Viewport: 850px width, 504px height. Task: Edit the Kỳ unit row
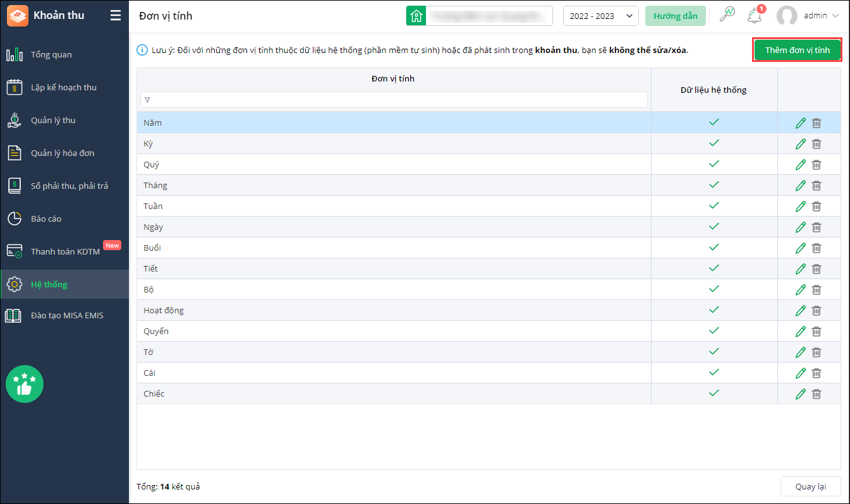[801, 144]
